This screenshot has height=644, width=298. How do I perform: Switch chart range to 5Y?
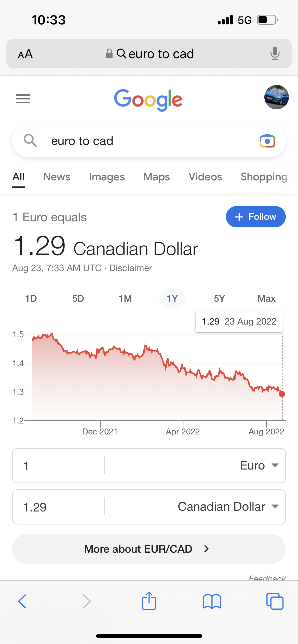click(x=219, y=299)
